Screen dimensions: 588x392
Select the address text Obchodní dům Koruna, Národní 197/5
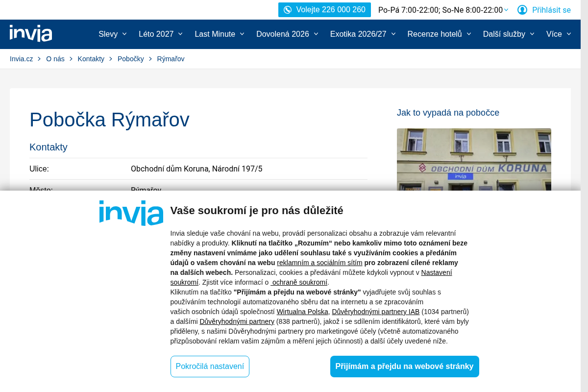click(196, 169)
